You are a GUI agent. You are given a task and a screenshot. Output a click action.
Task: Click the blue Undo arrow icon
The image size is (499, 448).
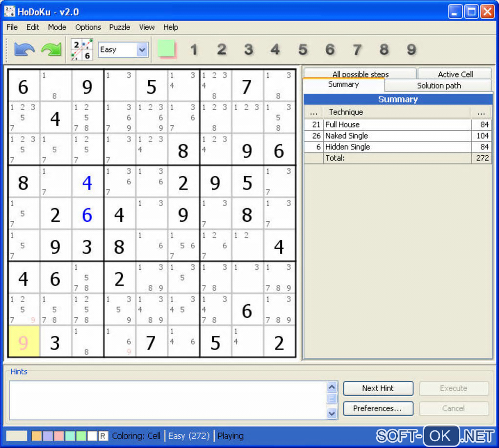[24, 49]
